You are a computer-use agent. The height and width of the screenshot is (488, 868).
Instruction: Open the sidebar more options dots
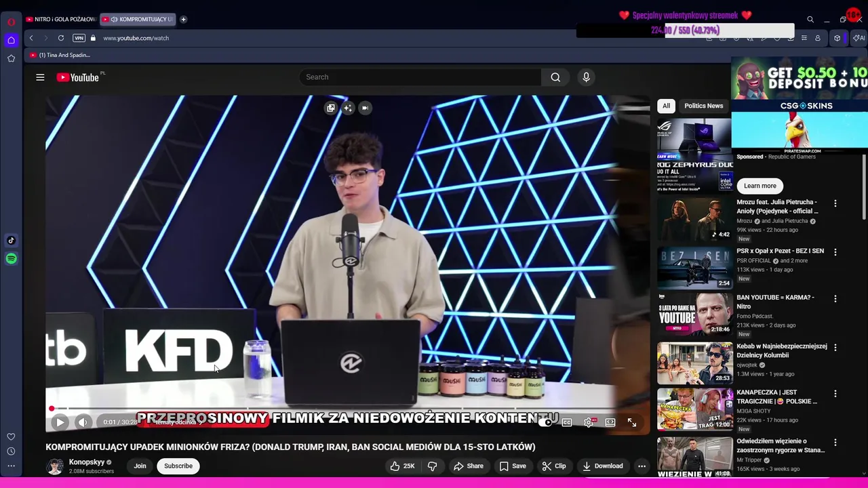[11, 466]
